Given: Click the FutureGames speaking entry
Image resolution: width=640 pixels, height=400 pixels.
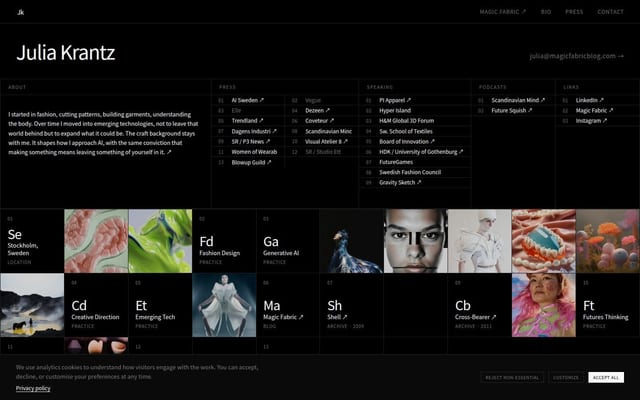Looking at the screenshot, I should pos(396,162).
